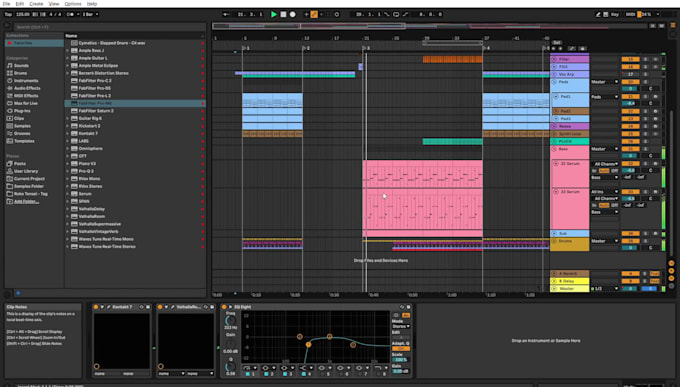680x387 pixels.
Task: Click the EQ Eight Freq knob
Action: [x=230, y=321]
